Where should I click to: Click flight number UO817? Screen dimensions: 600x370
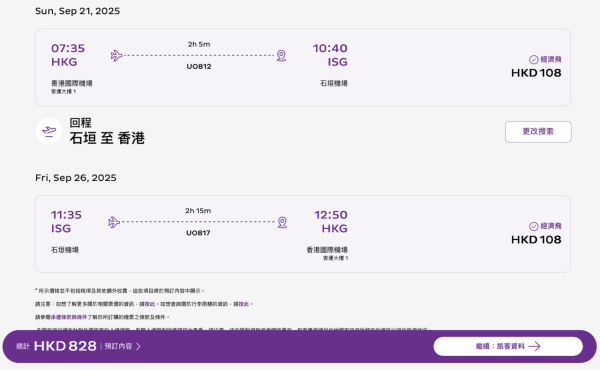pos(198,233)
